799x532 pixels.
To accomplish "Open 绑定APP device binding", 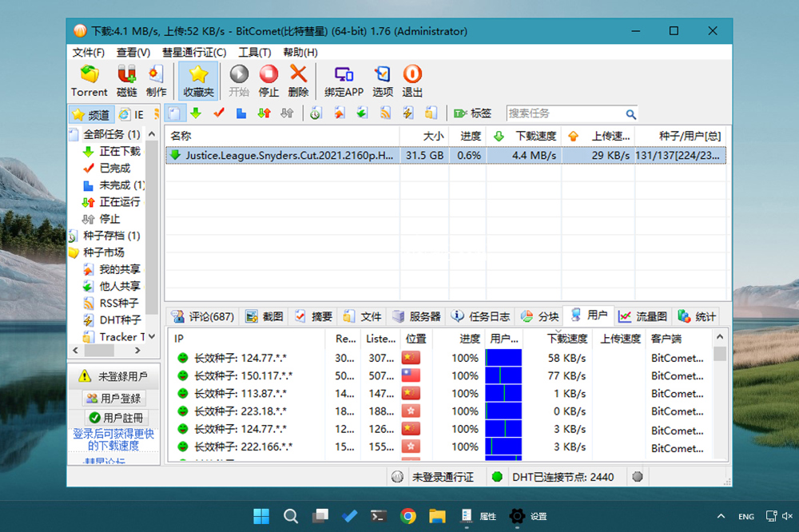I will (344, 81).
